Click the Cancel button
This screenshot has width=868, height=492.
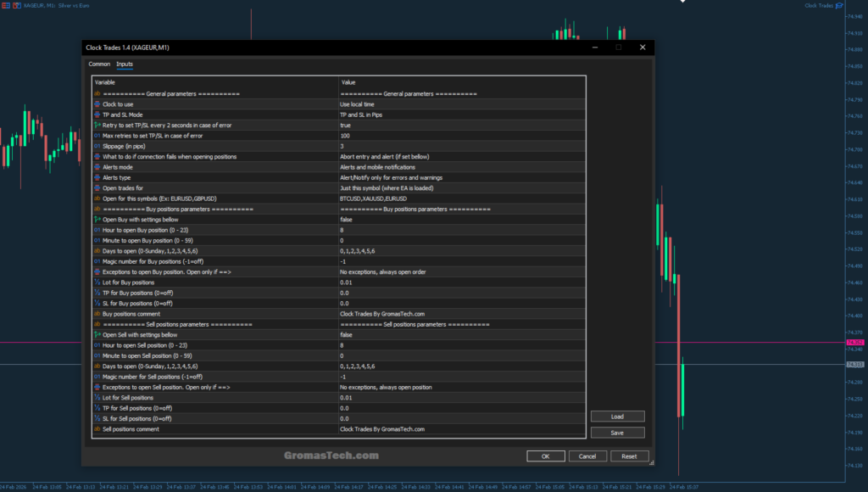click(x=587, y=456)
